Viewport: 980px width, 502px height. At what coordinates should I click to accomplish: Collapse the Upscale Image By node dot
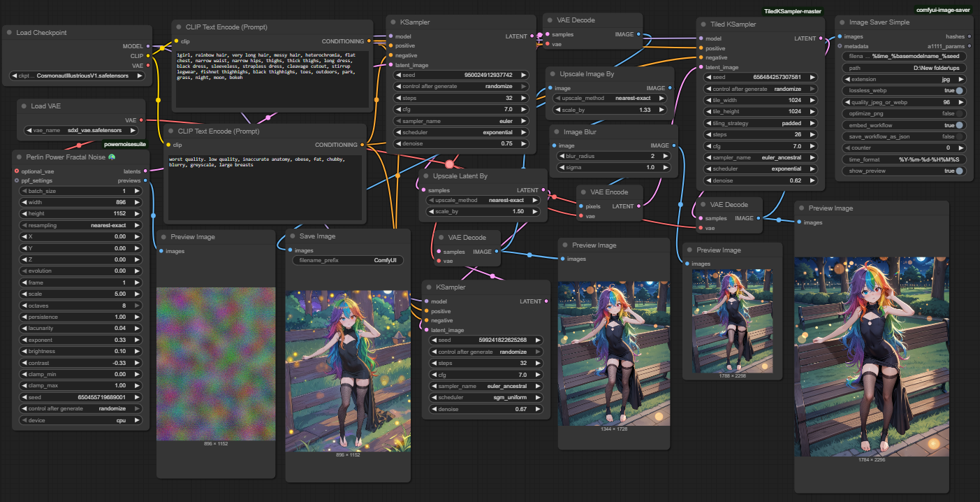coord(553,74)
